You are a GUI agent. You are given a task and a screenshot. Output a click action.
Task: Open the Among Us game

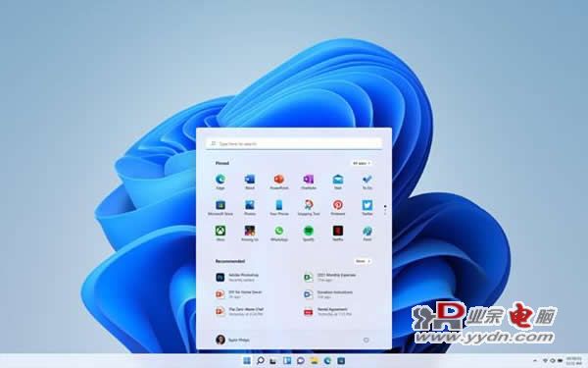pos(249,233)
